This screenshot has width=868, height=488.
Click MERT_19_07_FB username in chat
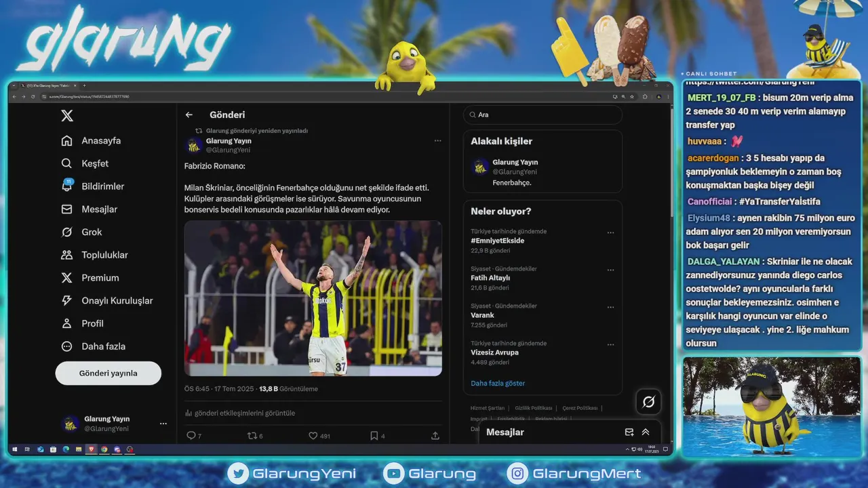(722, 98)
